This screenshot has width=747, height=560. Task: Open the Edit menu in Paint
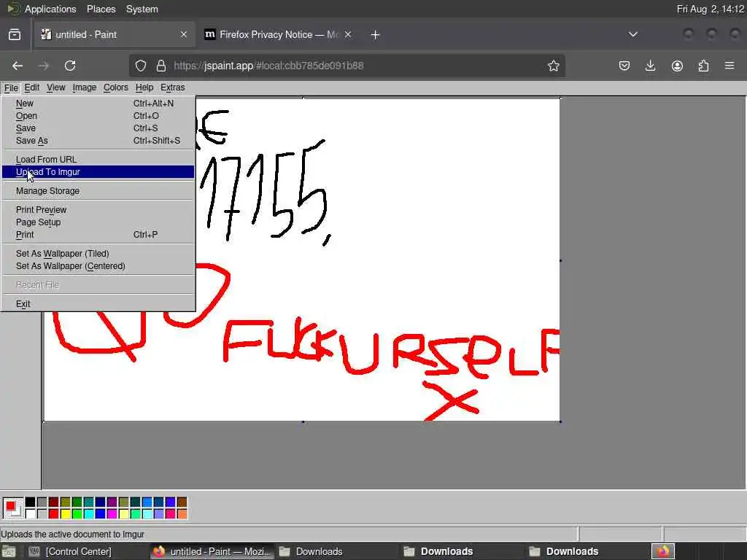(32, 87)
